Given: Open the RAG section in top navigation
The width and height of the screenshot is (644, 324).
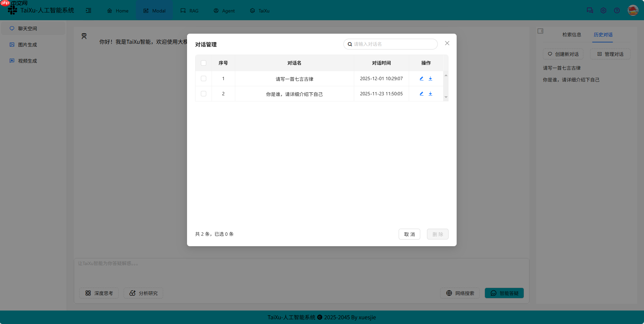Looking at the screenshot, I should (x=190, y=10).
